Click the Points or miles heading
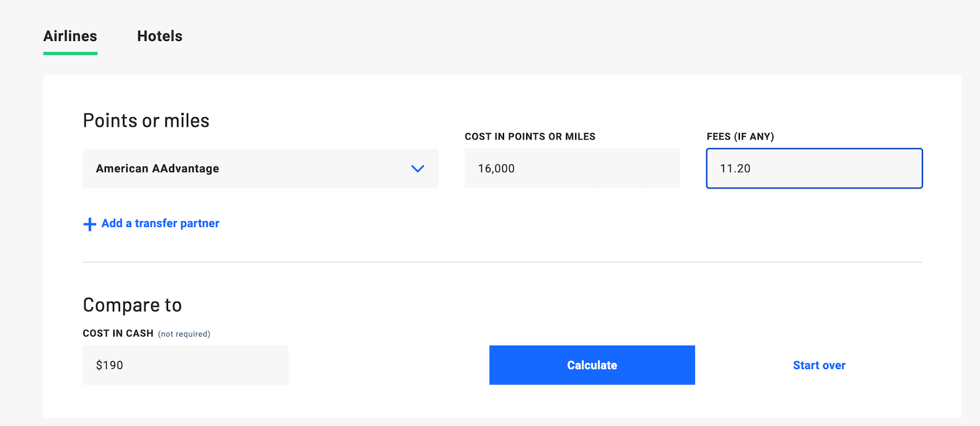The height and width of the screenshot is (426, 980). point(146,121)
